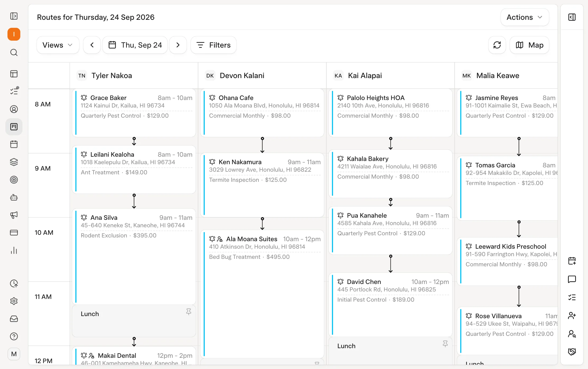588x369 pixels.
Task: Open the Grace Baker appointment card
Action: [x=134, y=113]
